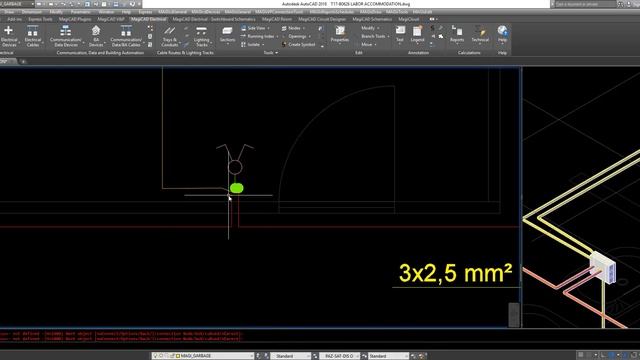Image resolution: width=640 pixels, height=360 pixels.
Task: Open the BA Devices tool
Action: pyautogui.click(x=96, y=36)
